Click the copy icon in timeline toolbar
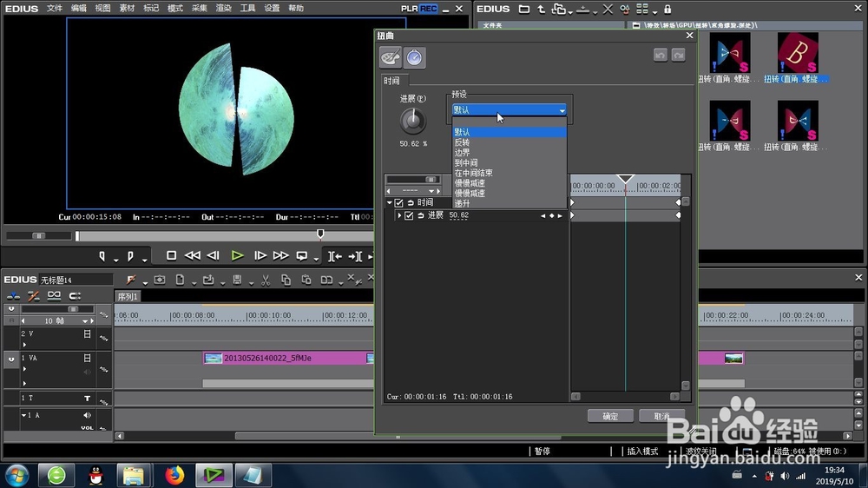 pyautogui.click(x=286, y=280)
